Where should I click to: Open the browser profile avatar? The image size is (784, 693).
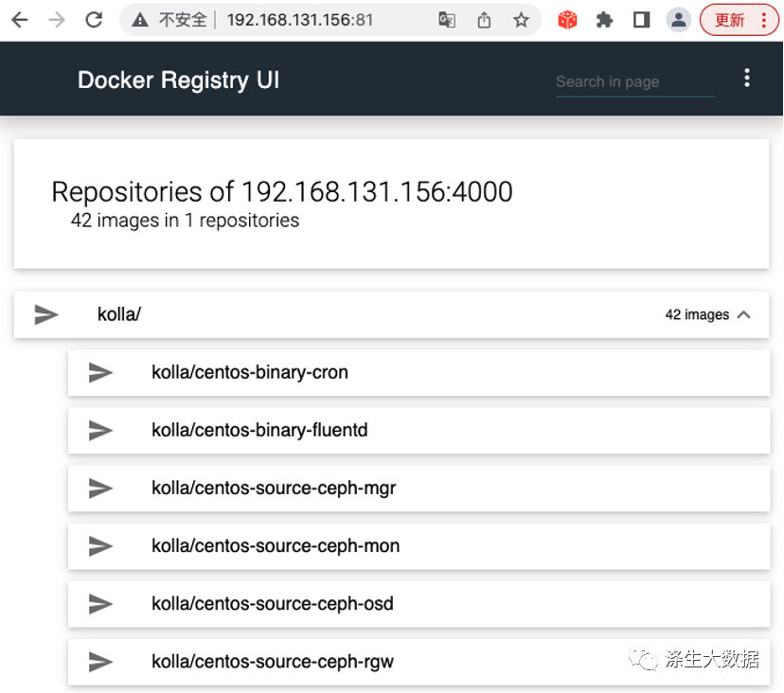click(x=679, y=20)
